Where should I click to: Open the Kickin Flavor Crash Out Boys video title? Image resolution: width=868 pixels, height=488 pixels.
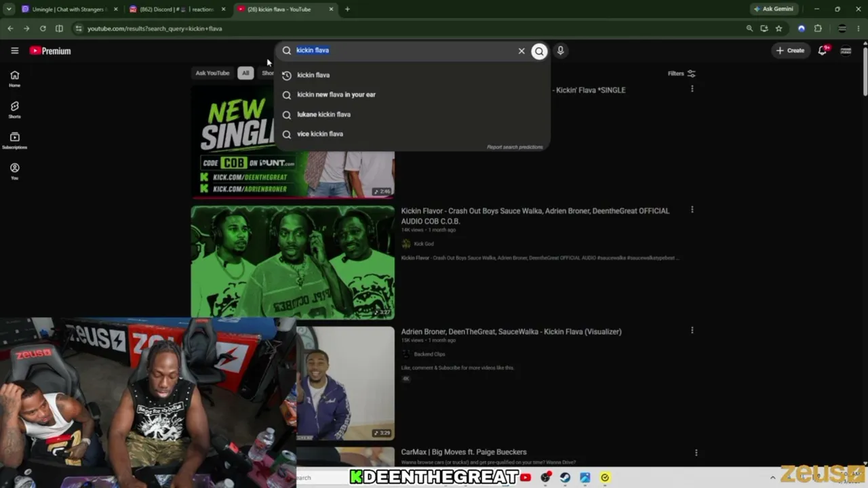(535, 216)
